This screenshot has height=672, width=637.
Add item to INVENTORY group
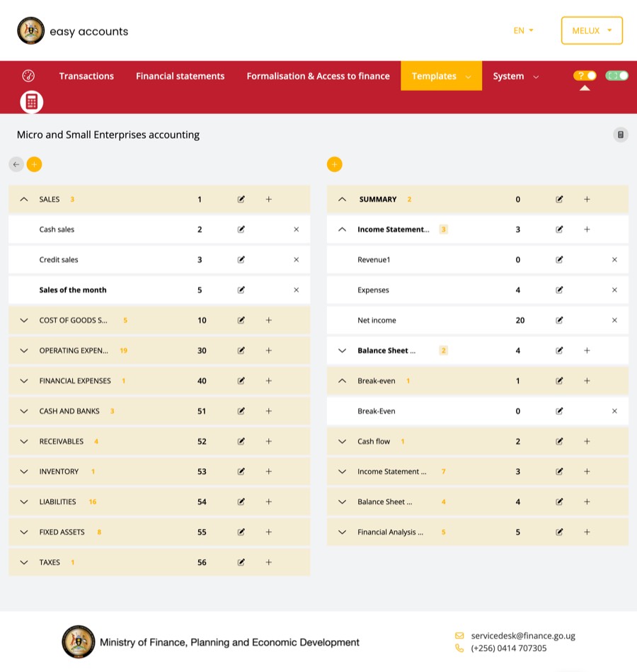tap(268, 472)
